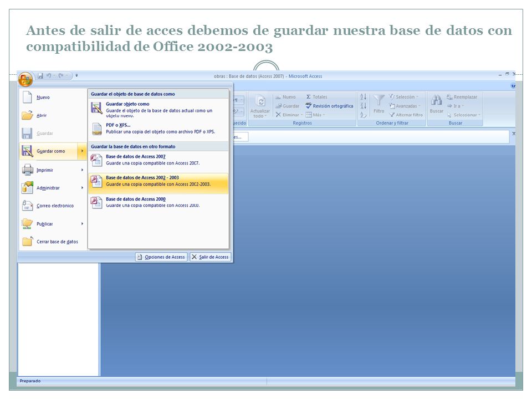Click the Access 2000 database file icon
This screenshot has height=399, width=532.
pos(96,203)
